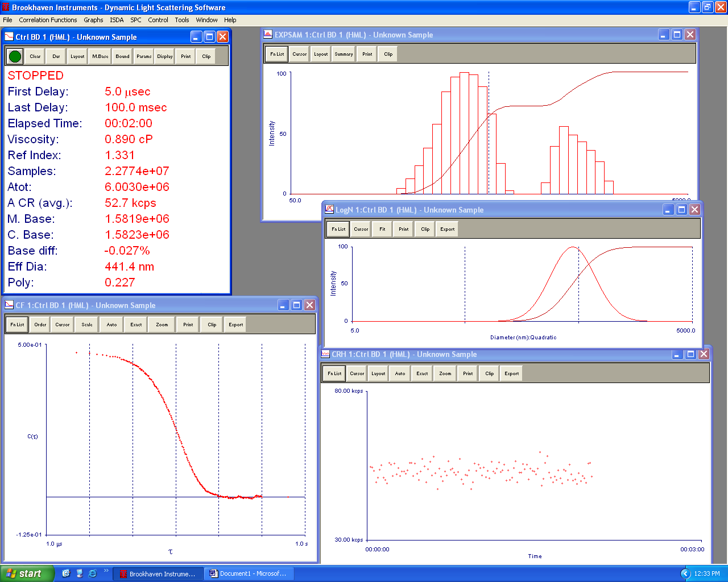Open the Windows Start menu
This screenshot has width=728, height=582.
pyautogui.click(x=26, y=573)
